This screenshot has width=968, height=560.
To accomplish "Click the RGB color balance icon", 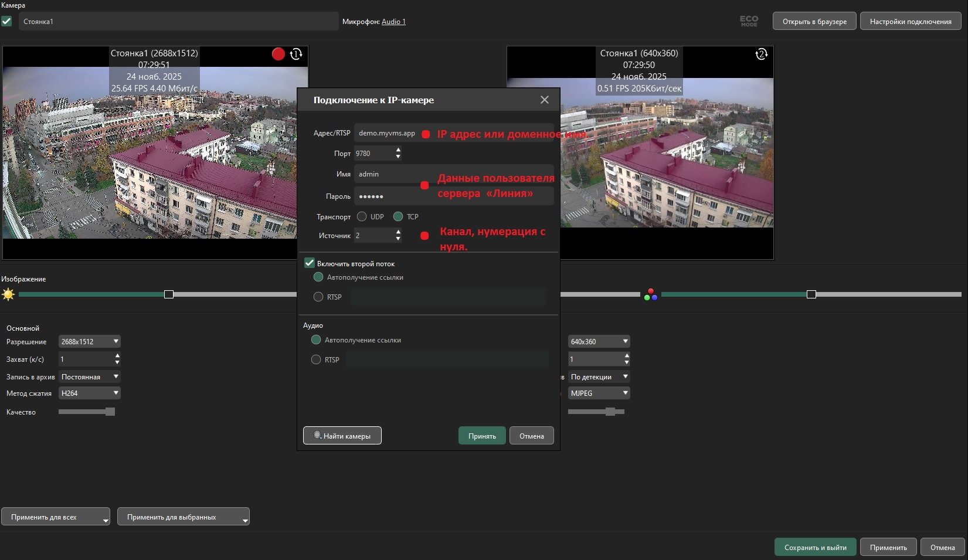I will (x=650, y=294).
